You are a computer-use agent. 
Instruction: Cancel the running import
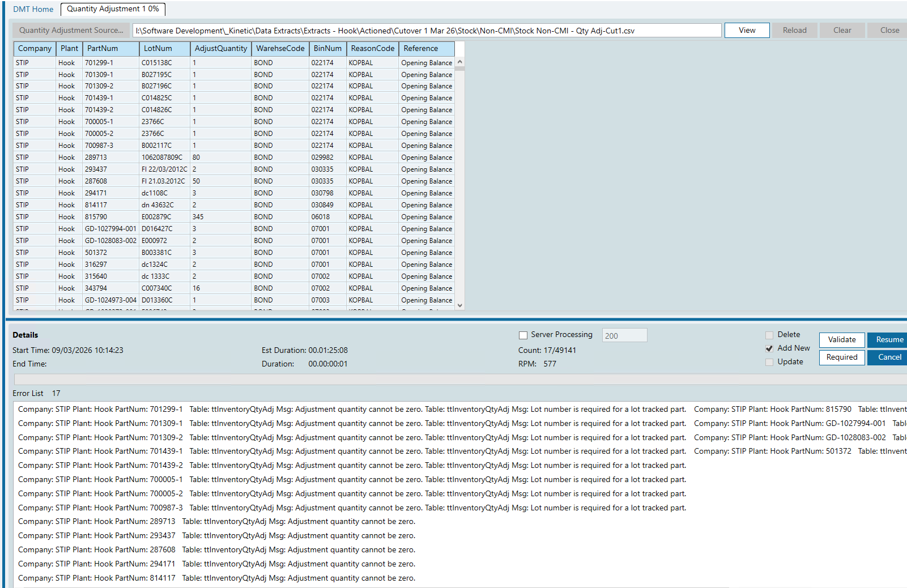(x=889, y=357)
